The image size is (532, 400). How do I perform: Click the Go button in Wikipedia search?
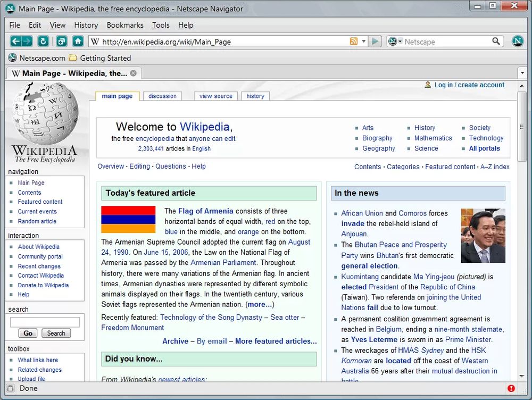pyautogui.click(x=28, y=333)
